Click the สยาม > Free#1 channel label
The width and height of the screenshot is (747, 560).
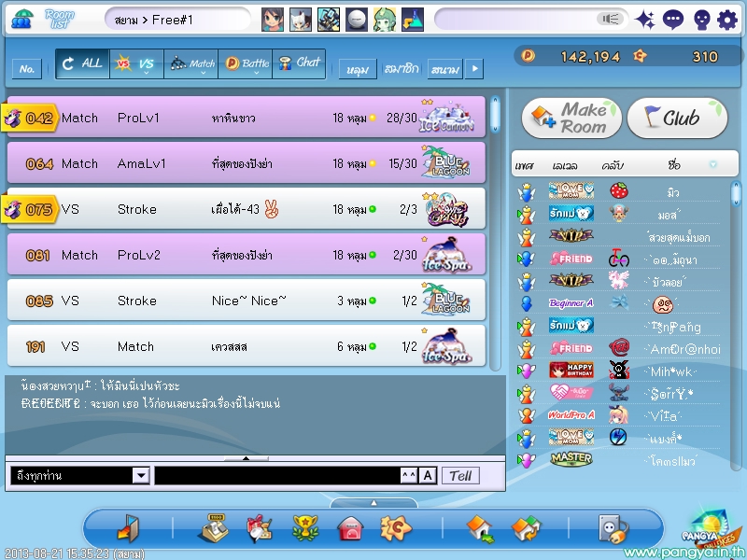153,20
